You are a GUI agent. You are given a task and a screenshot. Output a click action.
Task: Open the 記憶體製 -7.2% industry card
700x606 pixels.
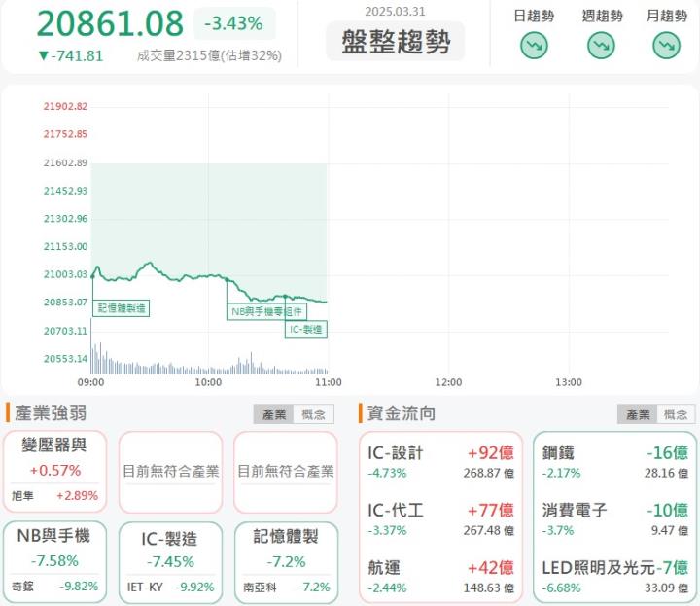tap(286, 562)
